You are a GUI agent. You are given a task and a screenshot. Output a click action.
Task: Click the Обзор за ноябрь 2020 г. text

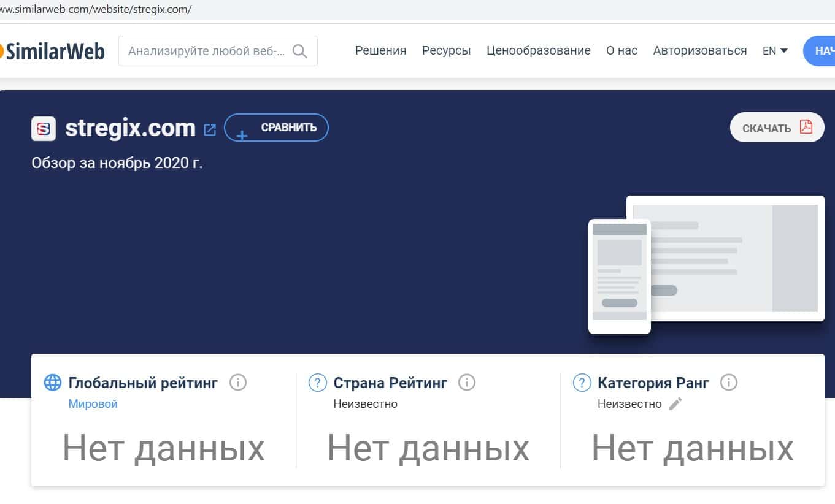[x=117, y=163]
